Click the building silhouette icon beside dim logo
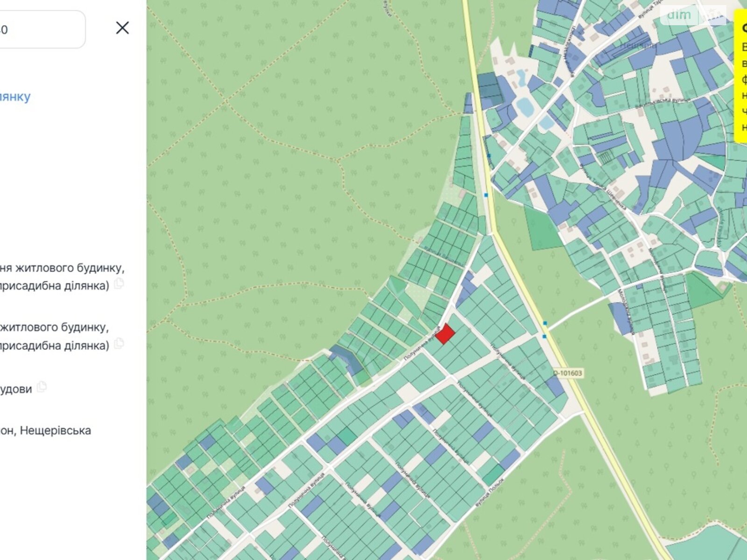 click(713, 15)
